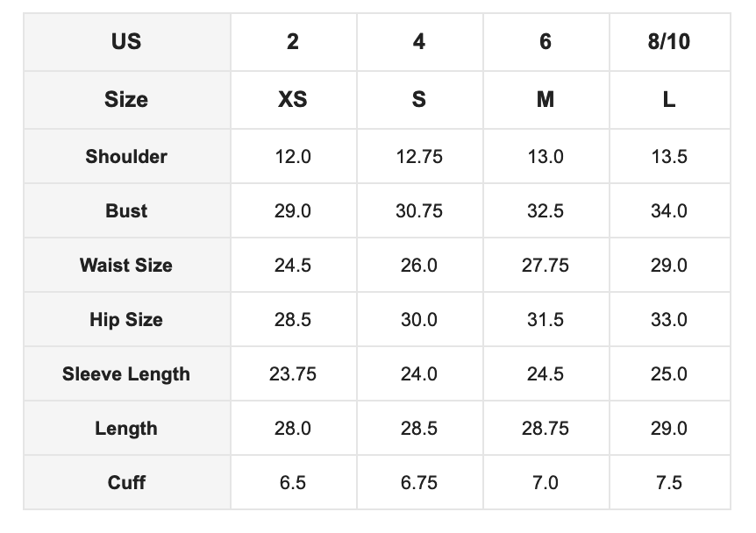Select the Bust row label
This screenshot has width=756, height=533.
point(126,210)
